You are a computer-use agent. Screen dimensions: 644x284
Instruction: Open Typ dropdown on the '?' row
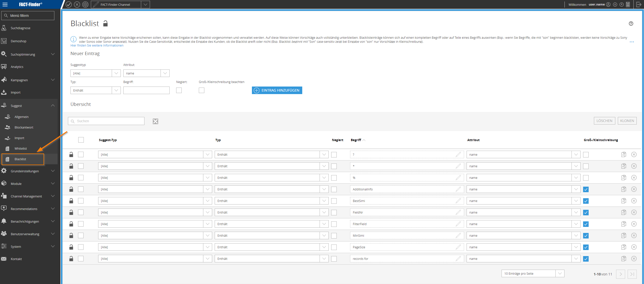click(272, 154)
